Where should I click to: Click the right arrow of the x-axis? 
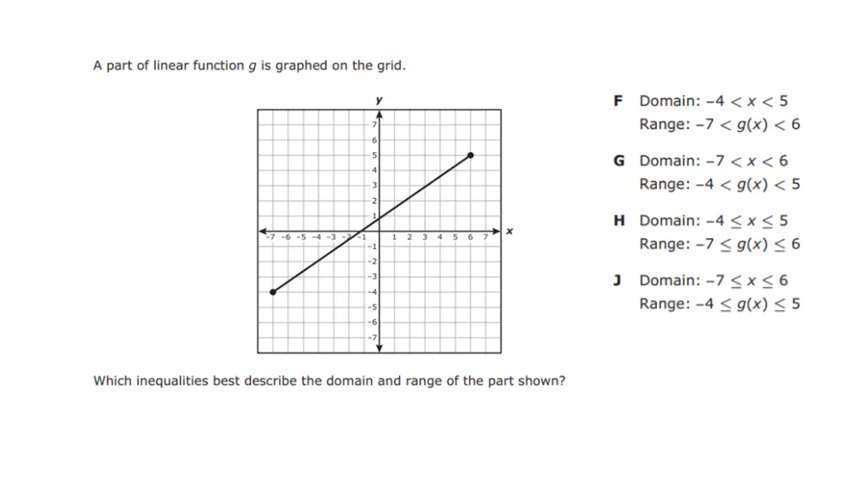(496, 231)
